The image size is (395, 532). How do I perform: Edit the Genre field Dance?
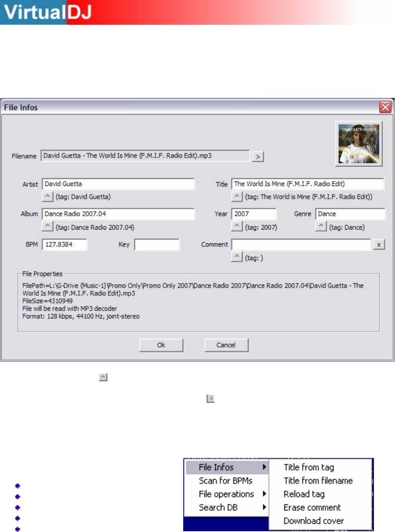pyautogui.click(x=350, y=214)
